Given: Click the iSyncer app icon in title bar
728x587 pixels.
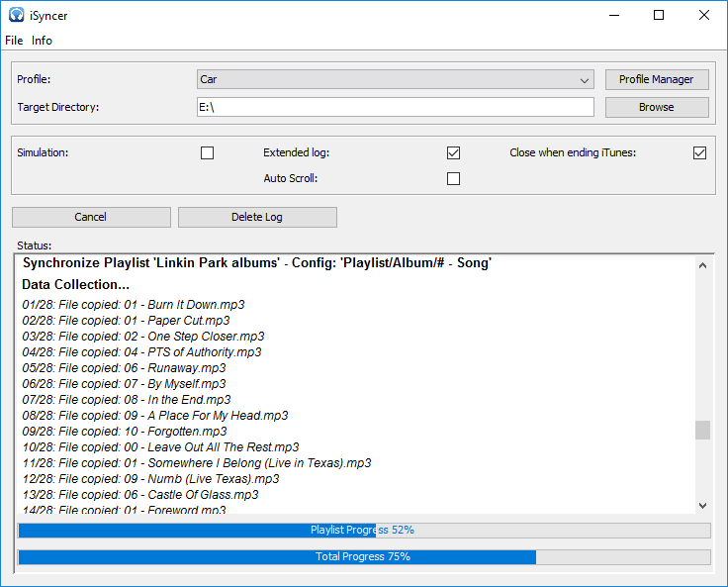Looking at the screenshot, I should [x=16, y=15].
